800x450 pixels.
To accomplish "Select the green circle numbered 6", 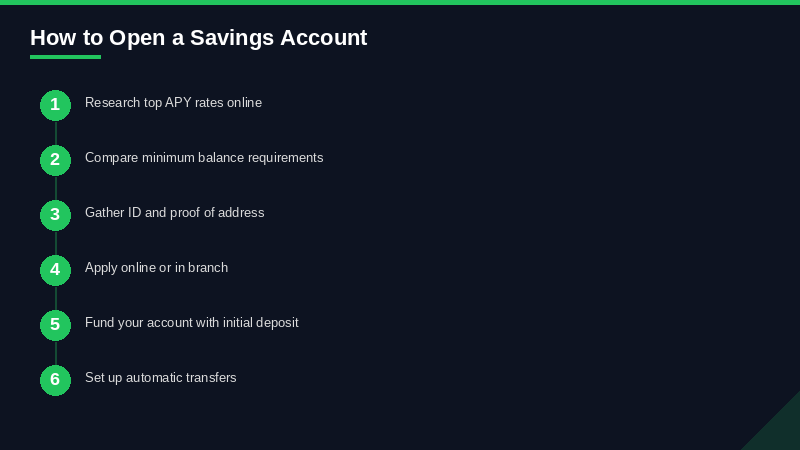I will click(55, 380).
